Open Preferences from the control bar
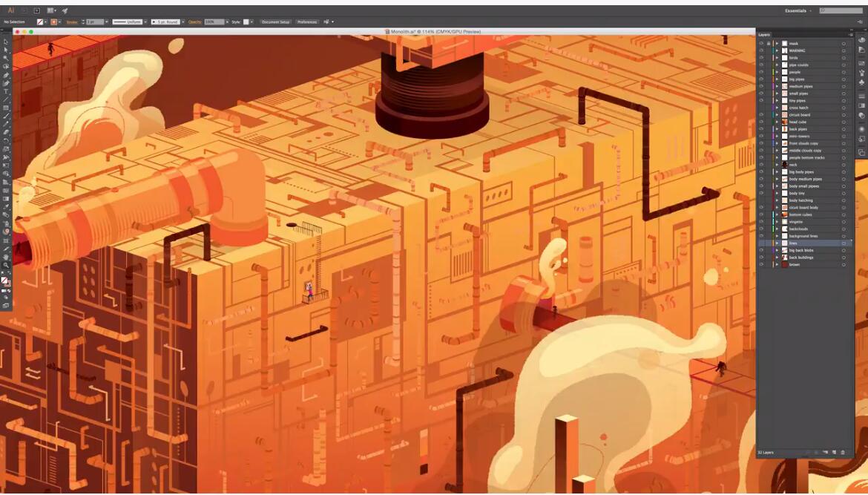 [x=307, y=22]
